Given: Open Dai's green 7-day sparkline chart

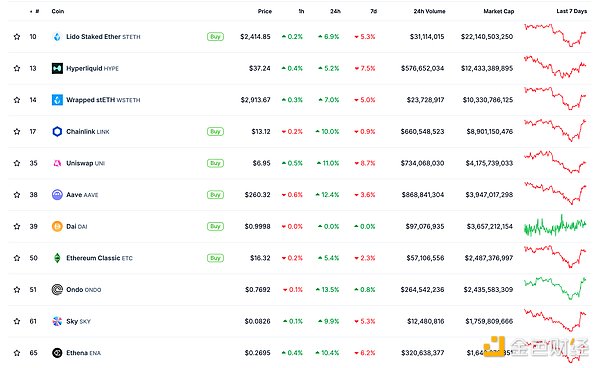Looking at the screenshot, I should (555, 226).
